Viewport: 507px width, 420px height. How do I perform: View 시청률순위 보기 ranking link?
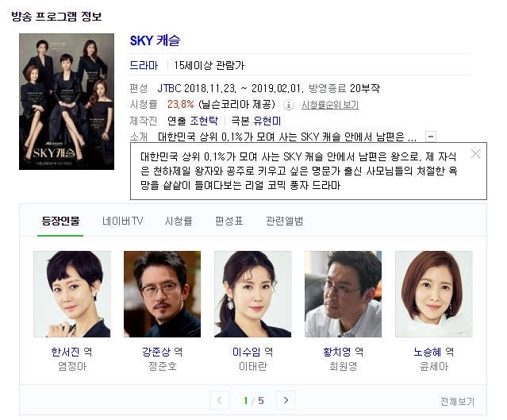point(330,105)
